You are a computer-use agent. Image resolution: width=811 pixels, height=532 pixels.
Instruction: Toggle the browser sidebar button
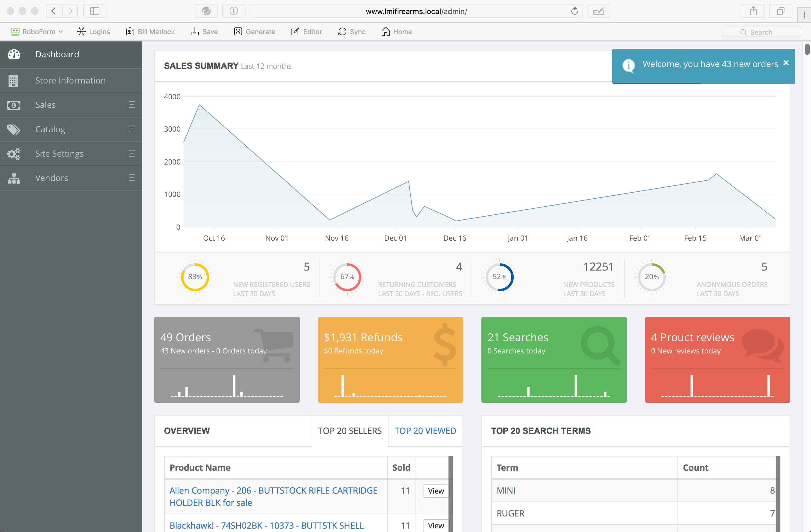coord(95,11)
